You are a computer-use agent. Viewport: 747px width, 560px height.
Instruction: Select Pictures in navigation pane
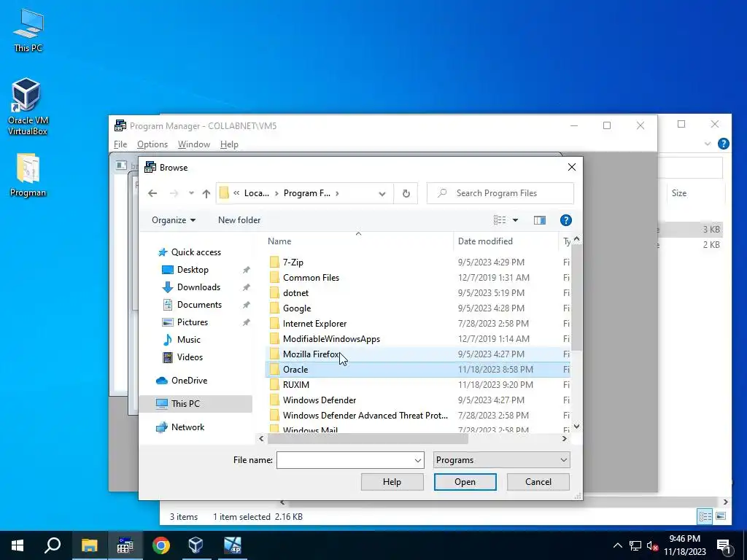192,322
